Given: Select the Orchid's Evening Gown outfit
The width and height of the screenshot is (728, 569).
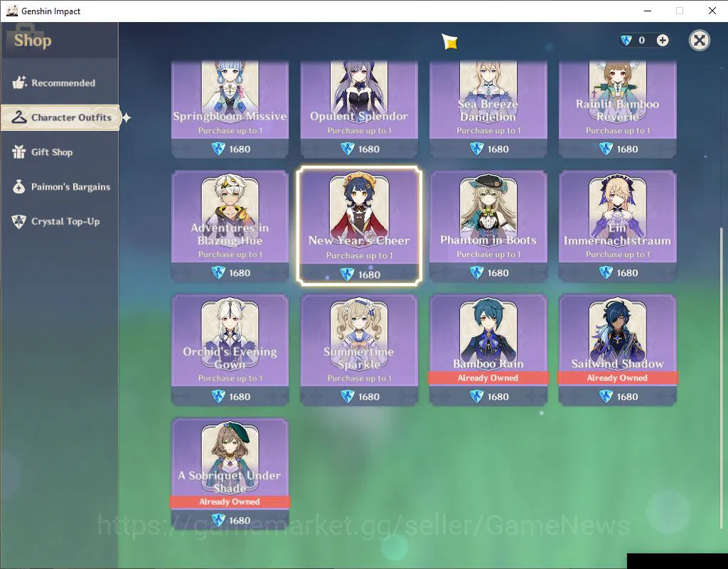Looking at the screenshot, I should [x=230, y=350].
